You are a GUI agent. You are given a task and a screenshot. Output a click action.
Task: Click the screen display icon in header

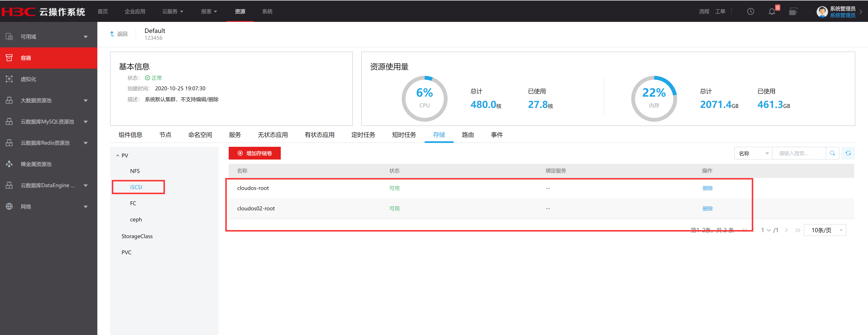pyautogui.click(x=793, y=12)
